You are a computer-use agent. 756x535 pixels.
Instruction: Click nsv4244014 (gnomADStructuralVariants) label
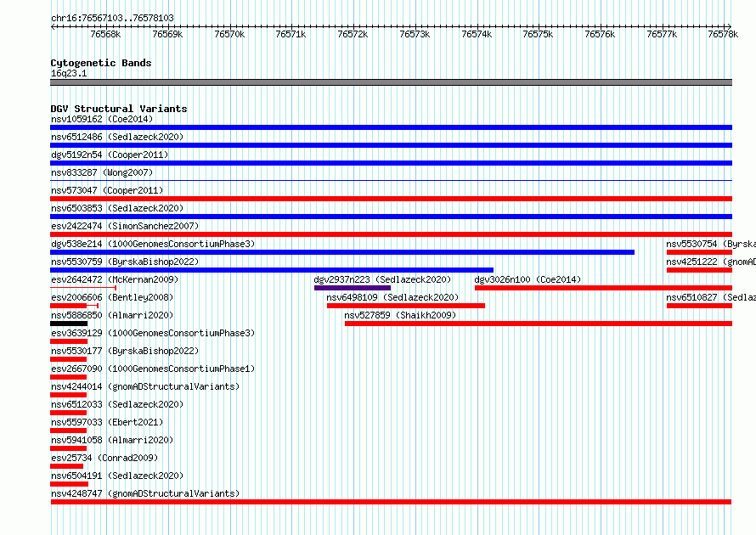click(x=145, y=386)
